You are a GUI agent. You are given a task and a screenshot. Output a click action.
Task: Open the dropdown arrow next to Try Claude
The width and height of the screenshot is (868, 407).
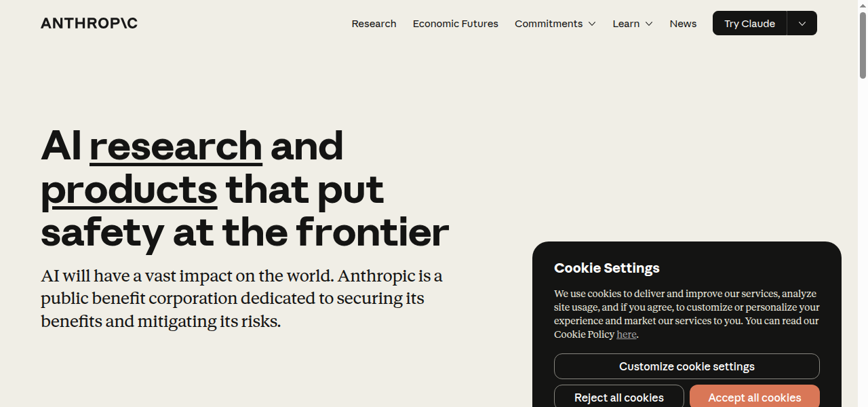(x=802, y=24)
